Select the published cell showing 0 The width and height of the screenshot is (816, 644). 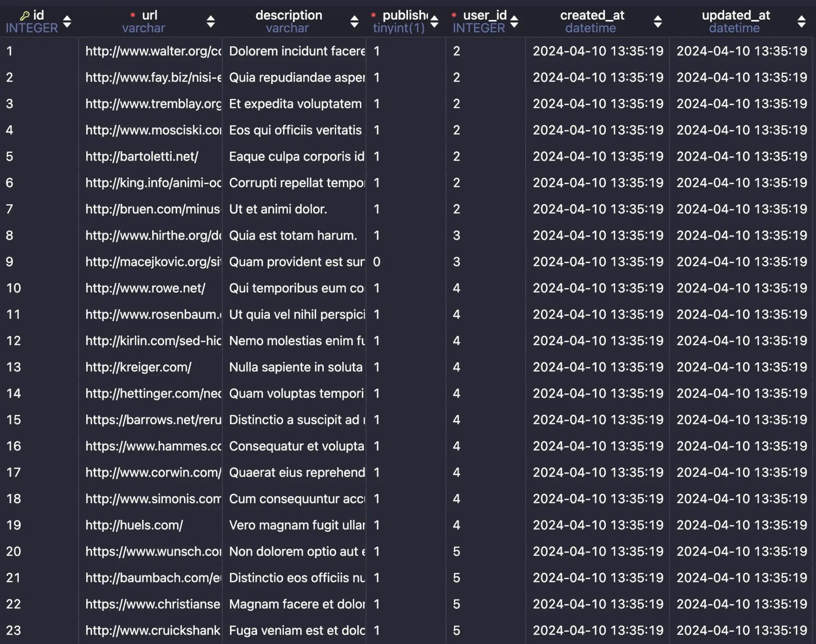point(377,262)
